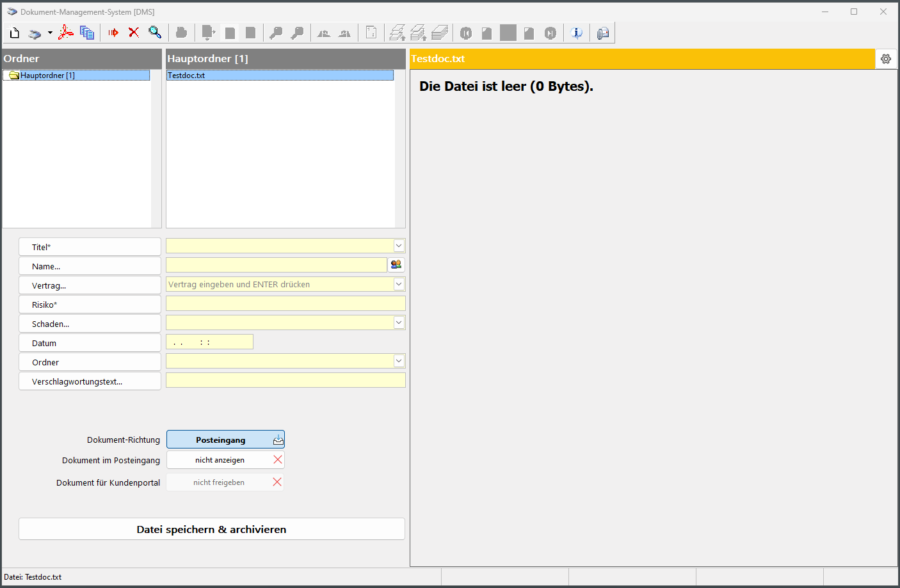Click the email attachment envelope icon

pos(603,33)
